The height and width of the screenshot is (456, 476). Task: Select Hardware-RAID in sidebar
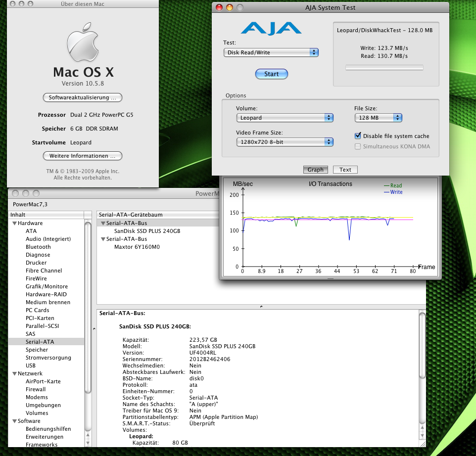point(46,294)
